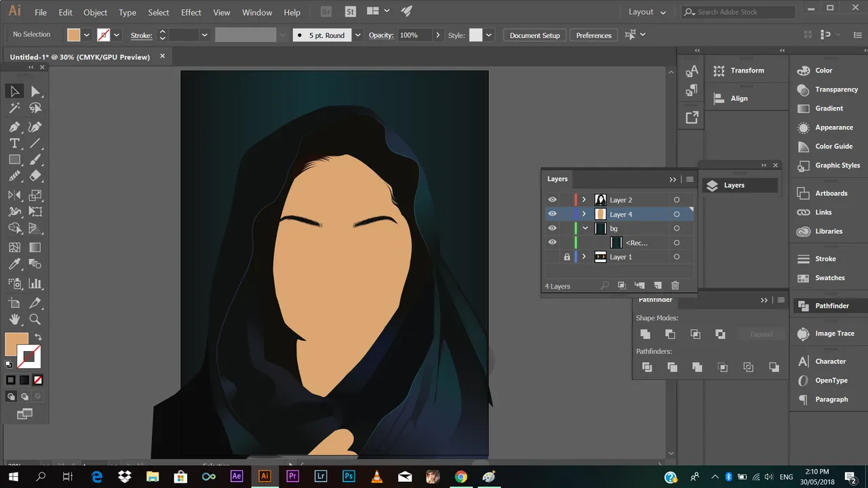Click the Search Adobe Stock field
The width and height of the screenshot is (868, 488).
pos(738,12)
